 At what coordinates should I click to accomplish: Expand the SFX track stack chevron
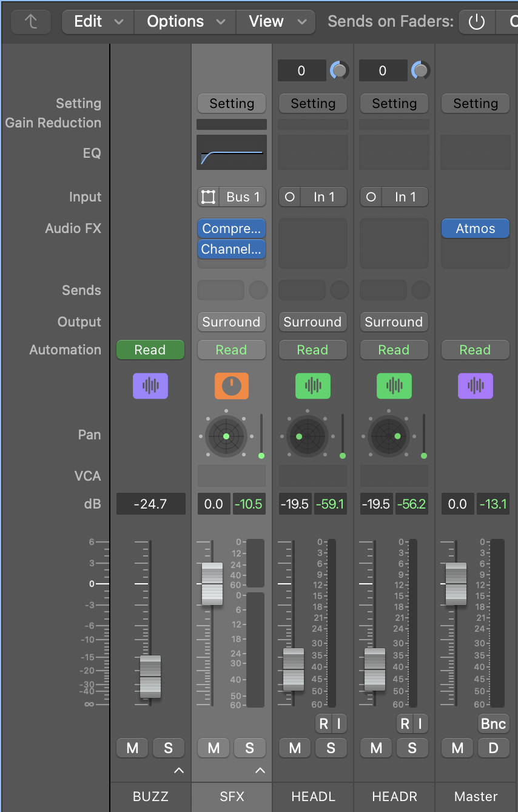[x=260, y=771]
